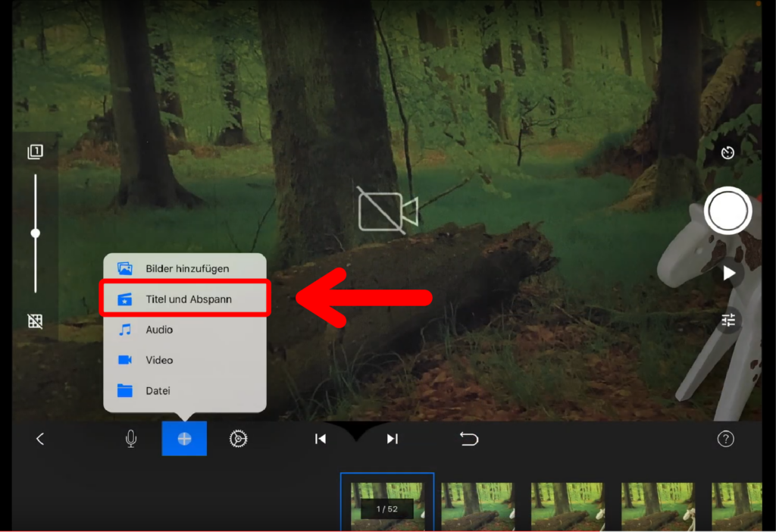
Task: Select the frame thumbnail labeled 1 / 52
Action: 387,502
